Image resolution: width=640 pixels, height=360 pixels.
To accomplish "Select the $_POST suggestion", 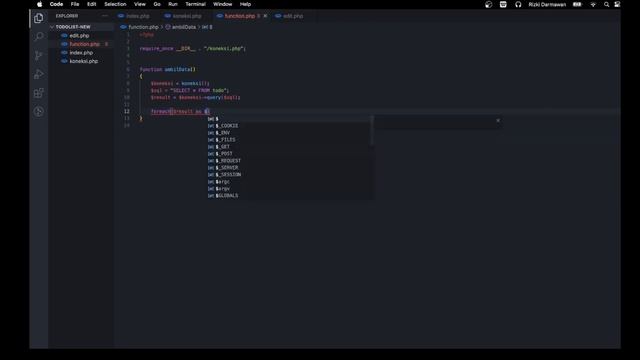I will pos(289,153).
